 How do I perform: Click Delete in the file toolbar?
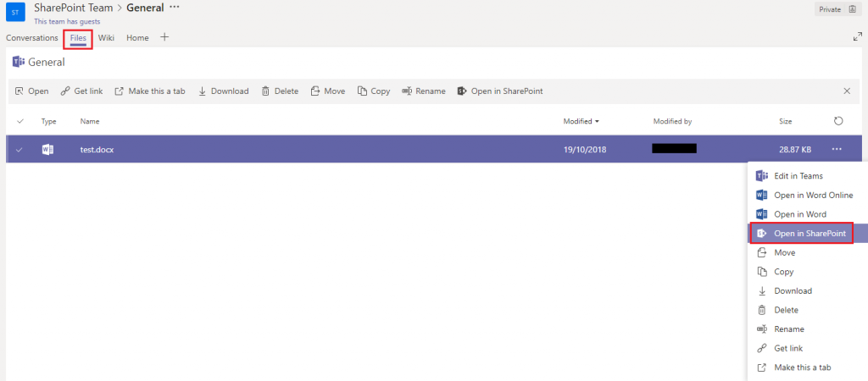(x=280, y=91)
